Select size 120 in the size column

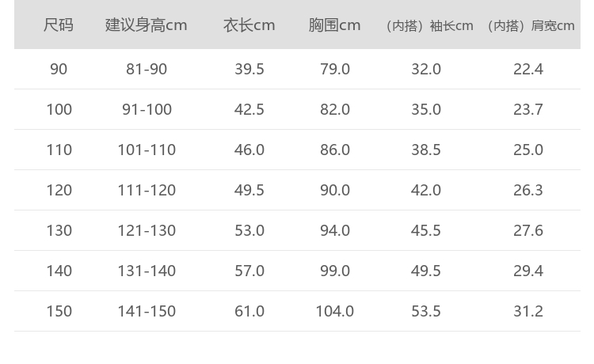coord(59,190)
